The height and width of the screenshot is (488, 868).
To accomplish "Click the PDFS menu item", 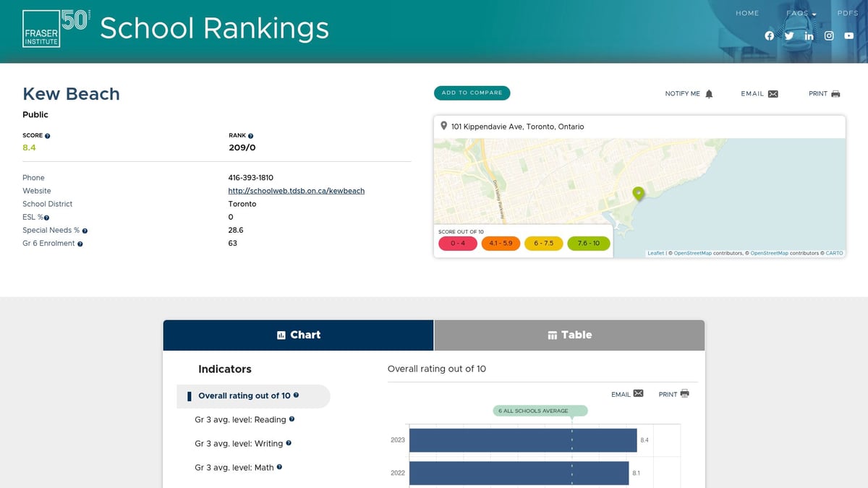I will click(x=847, y=13).
